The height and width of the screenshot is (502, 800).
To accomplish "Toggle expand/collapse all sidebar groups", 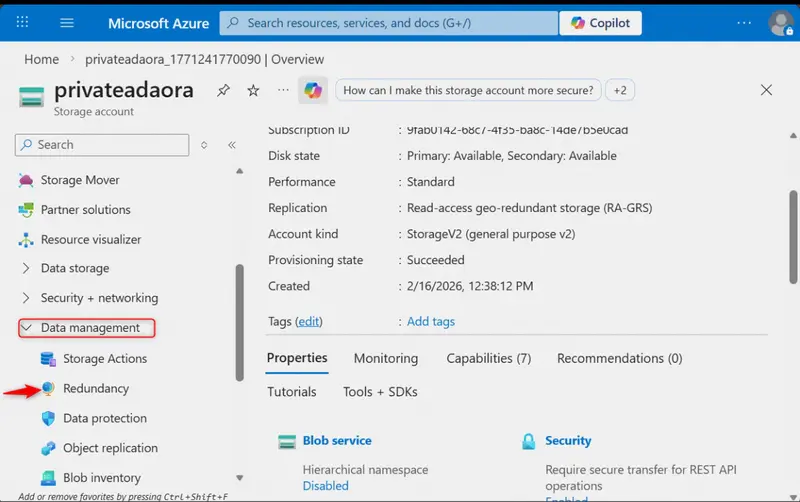I will pyautogui.click(x=204, y=145).
